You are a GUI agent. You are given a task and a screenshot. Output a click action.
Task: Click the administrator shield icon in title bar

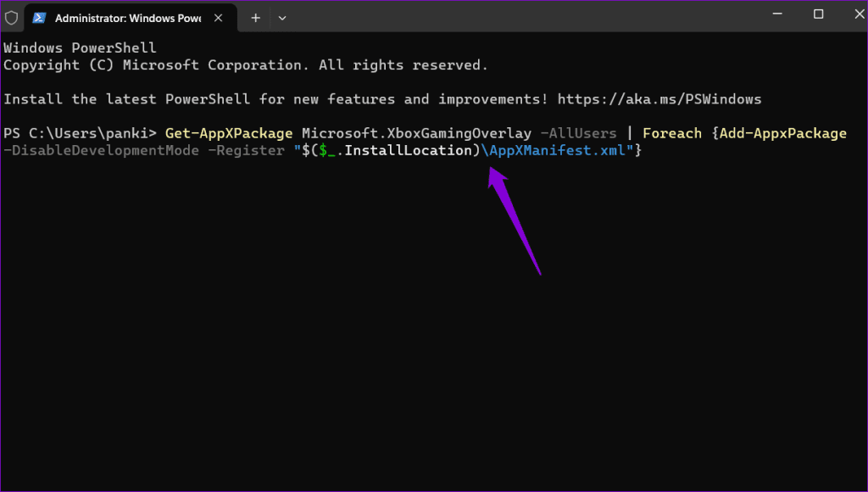(12, 17)
